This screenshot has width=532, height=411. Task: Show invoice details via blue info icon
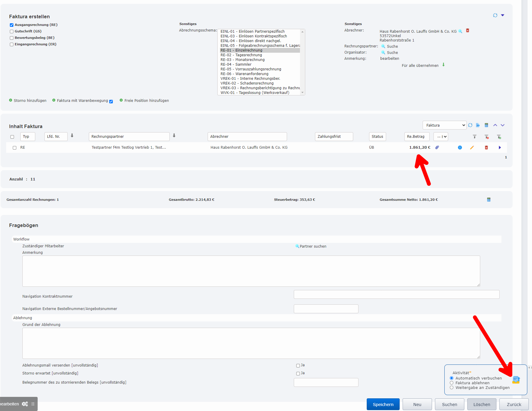(x=460, y=148)
